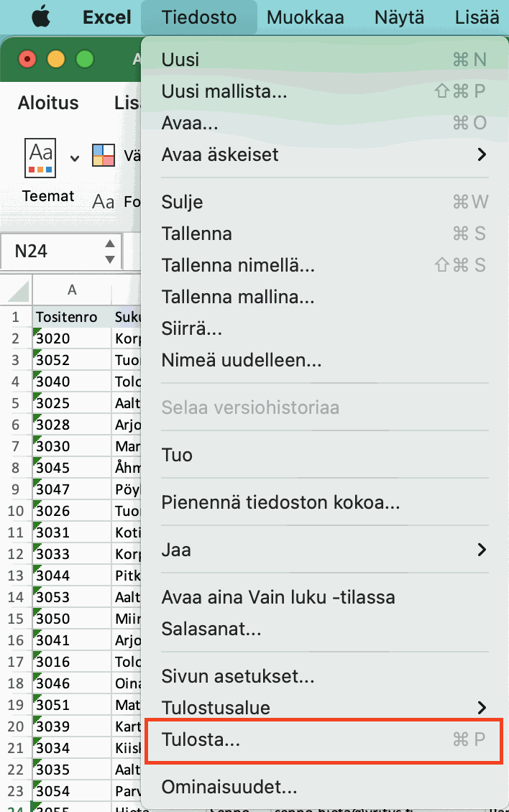The height and width of the screenshot is (812, 509).
Task: Expand the Avaa äskeiset submenu
Action: tap(324, 154)
